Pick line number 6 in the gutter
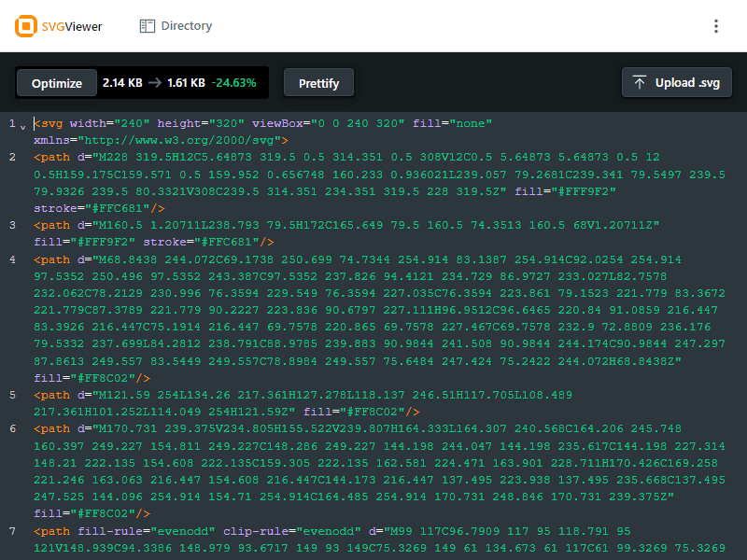 (13, 428)
